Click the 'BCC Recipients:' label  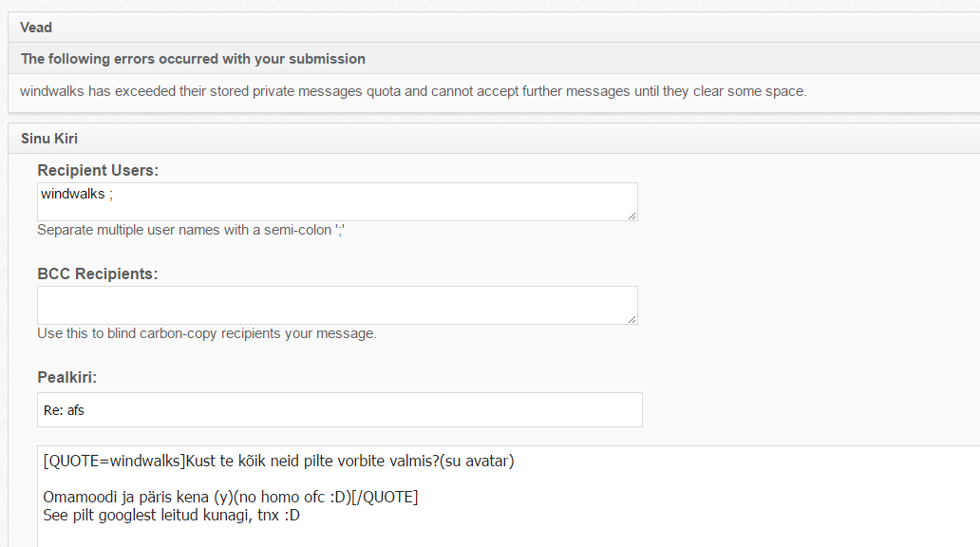[x=97, y=274]
